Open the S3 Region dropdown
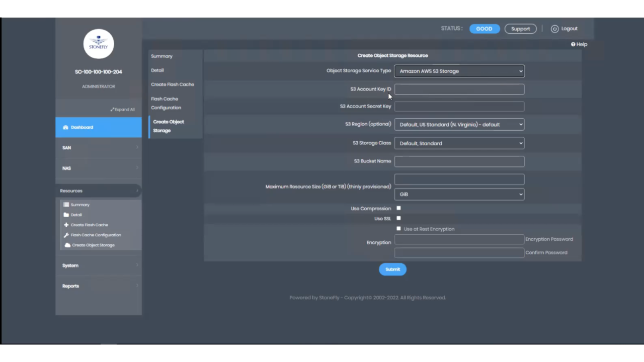The width and height of the screenshot is (644, 362). point(459,124)
